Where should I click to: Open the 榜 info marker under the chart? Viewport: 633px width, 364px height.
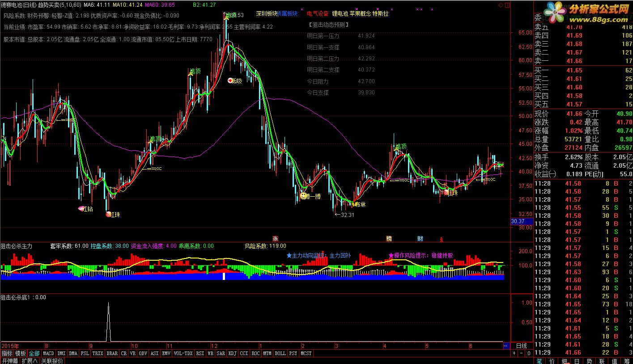pyautogui.click(x=389, y=238)
